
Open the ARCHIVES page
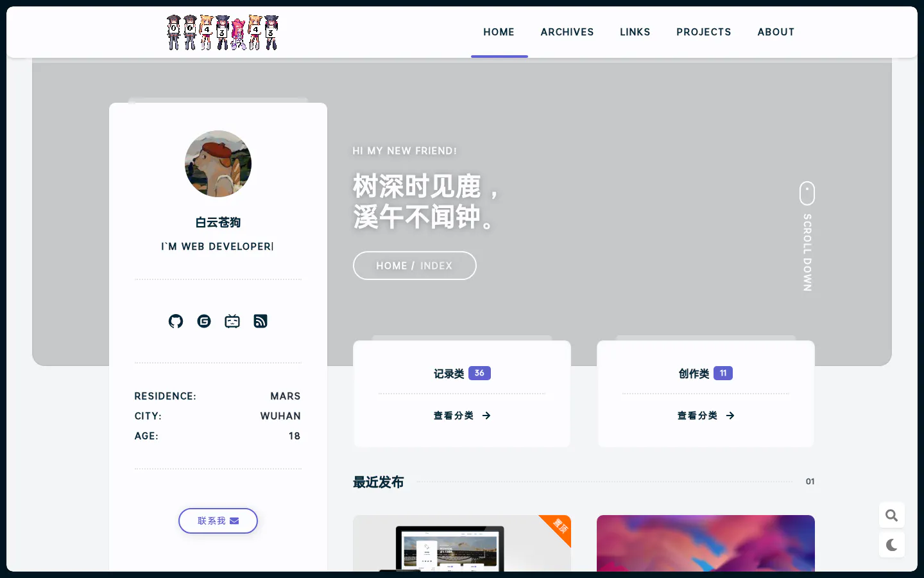[567, 32]
